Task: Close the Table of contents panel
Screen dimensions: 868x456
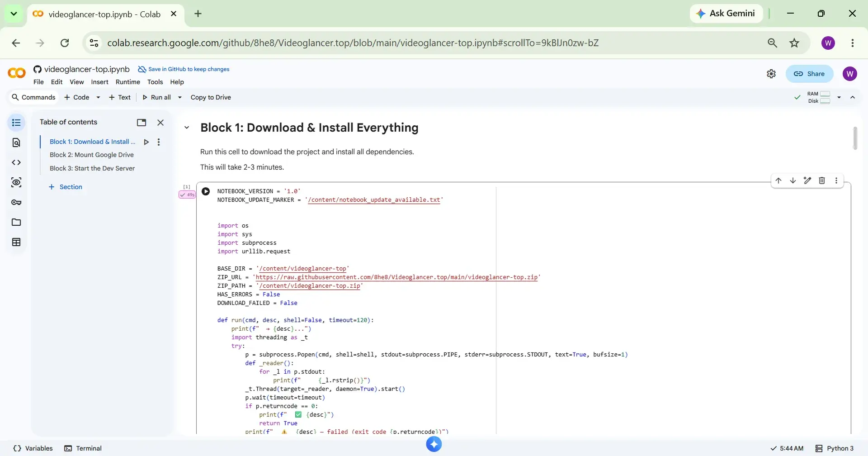Action: click(x=160, y=123)
